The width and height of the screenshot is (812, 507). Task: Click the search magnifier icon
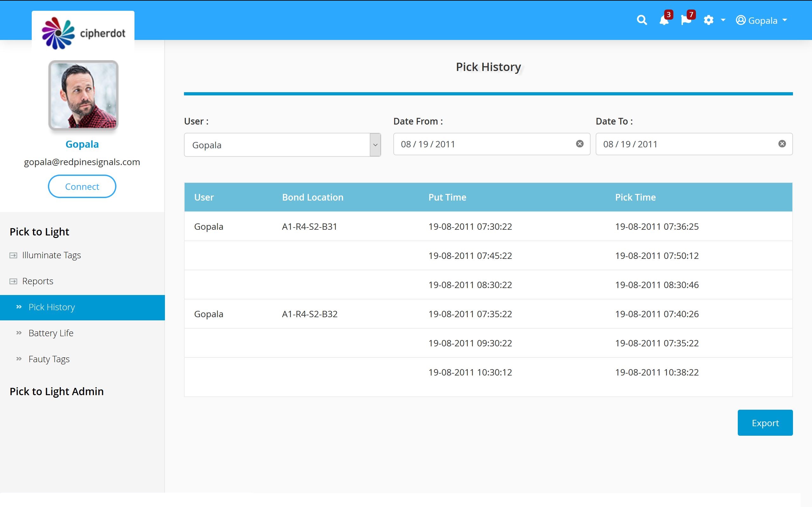tap(642, 20)
